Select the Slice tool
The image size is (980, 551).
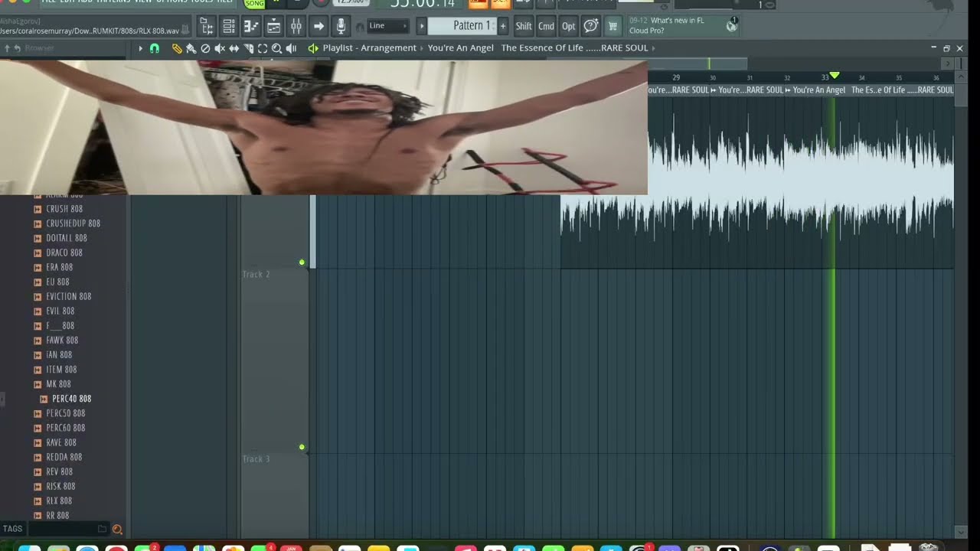point(248,48)
